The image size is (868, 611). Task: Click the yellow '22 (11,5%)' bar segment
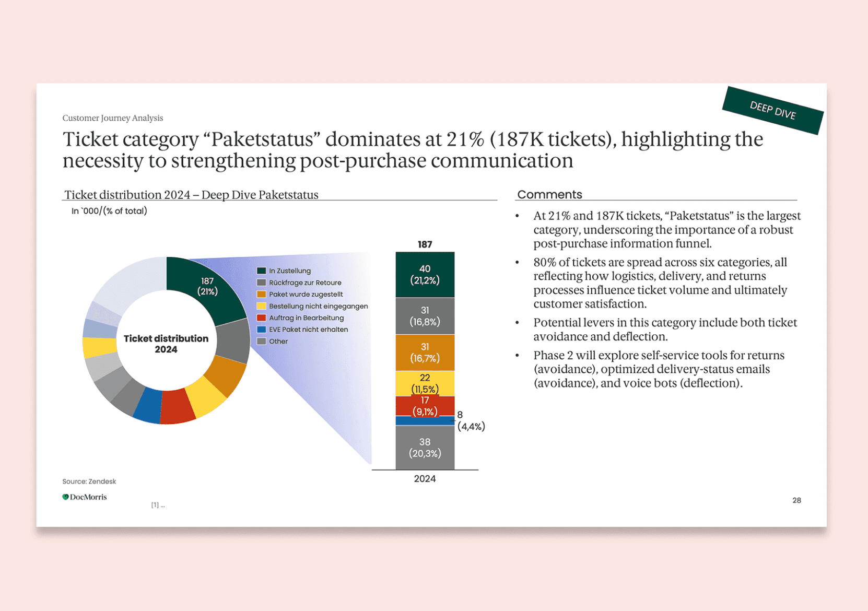425,383
